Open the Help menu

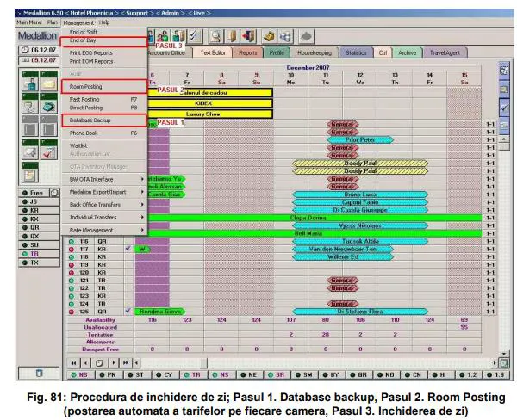tap(104, 22)
